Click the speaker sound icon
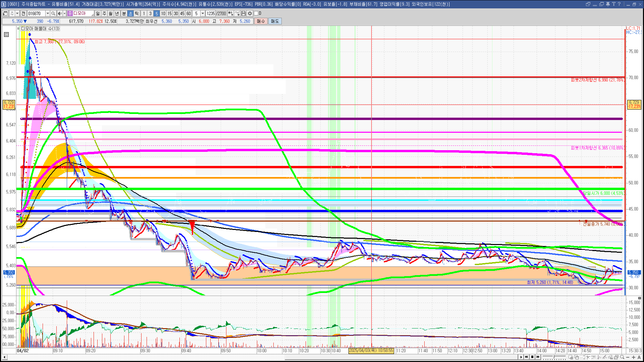This screenshot has height=362, width=644. [x=59, y=13]
